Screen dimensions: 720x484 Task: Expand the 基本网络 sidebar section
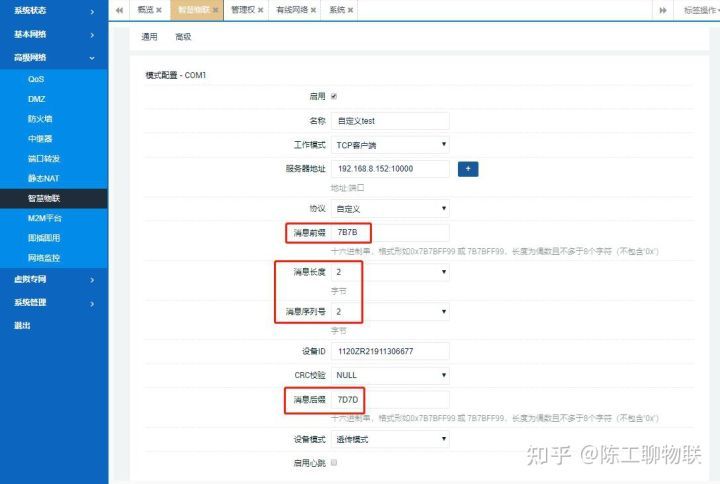tap(54, 34)
